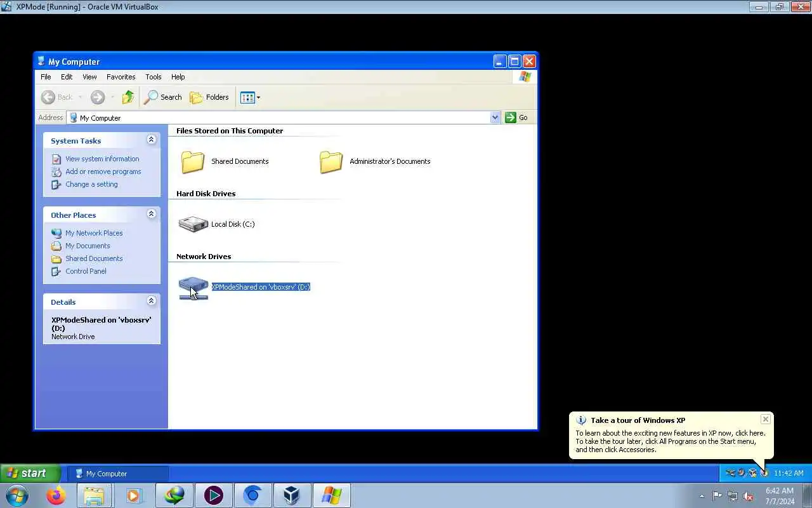Minimize the My Computer window

coord(500,62)
